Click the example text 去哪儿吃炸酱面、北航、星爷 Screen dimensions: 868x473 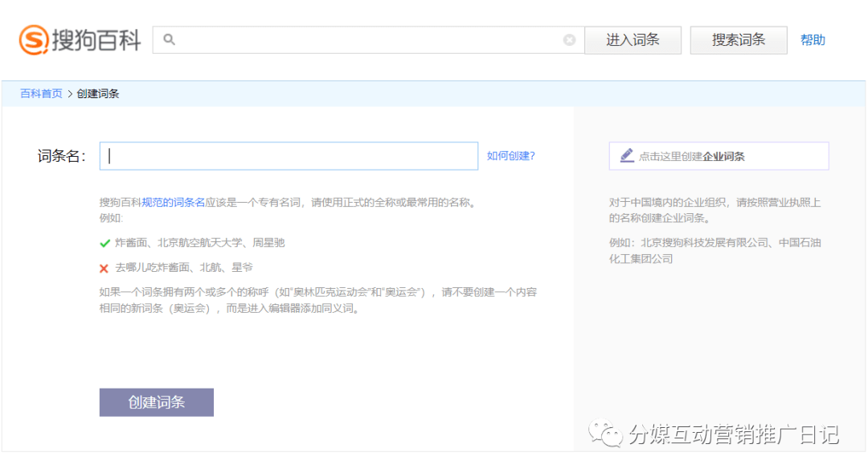(184, 268)
